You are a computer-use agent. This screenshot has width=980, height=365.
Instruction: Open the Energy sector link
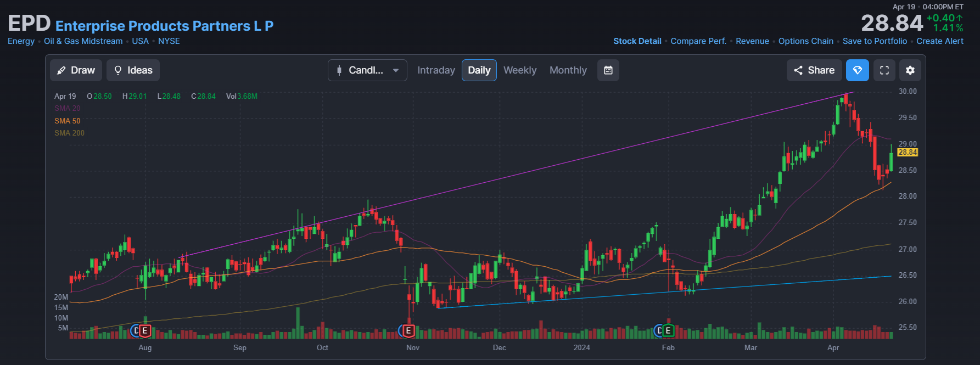tap(21, 41)
